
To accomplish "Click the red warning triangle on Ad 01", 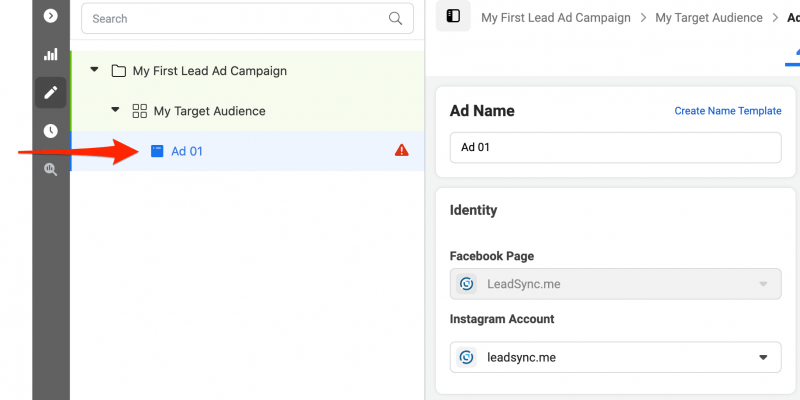I will 402,151.
